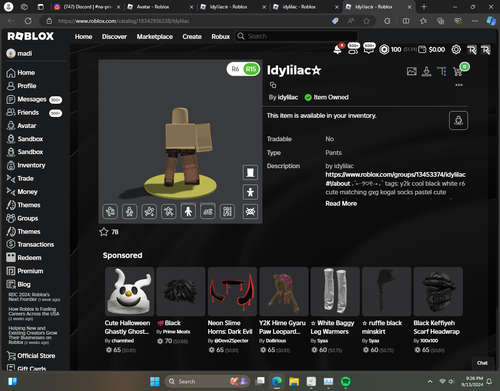Refresh the page in the browser
Screen dimensions: 500x391
tap(28, 21)
